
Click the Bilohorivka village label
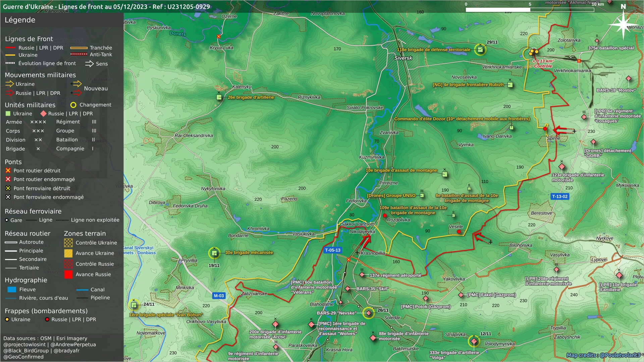pos(521,245)
